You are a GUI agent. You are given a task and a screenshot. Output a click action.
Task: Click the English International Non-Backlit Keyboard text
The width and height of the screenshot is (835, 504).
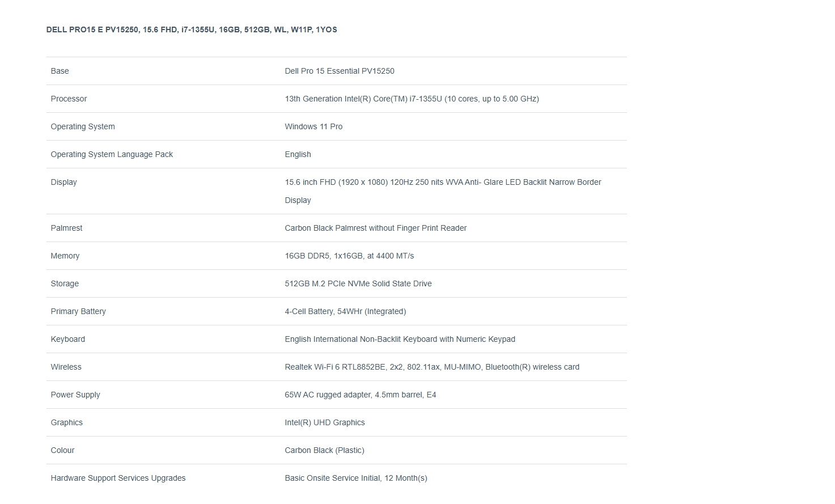tap(400, 339)
